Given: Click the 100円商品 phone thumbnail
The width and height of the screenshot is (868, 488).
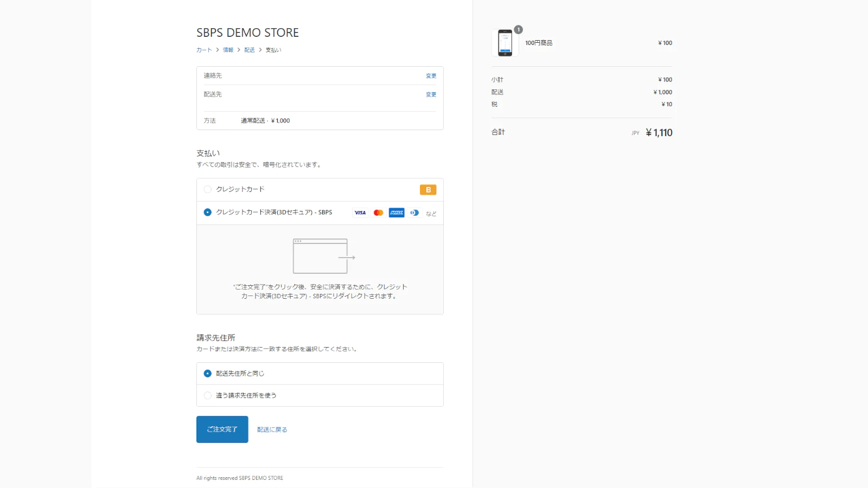Looking at the screenshot, I should point(505,43).
